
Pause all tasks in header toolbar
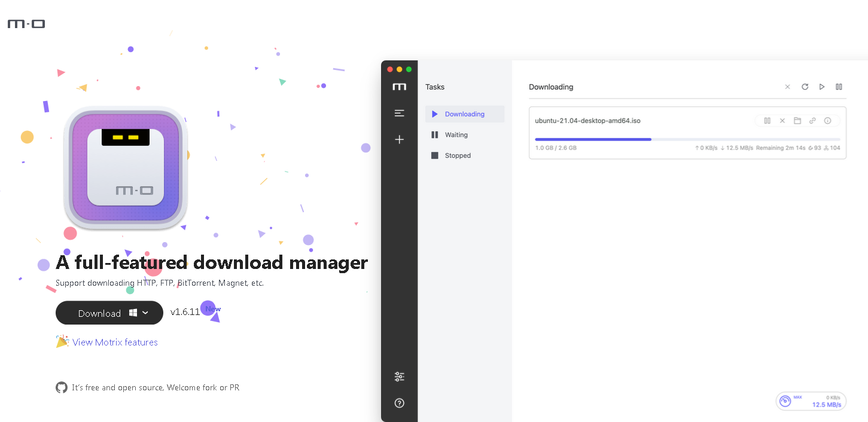pyautogui.click(x=839, y=87)
